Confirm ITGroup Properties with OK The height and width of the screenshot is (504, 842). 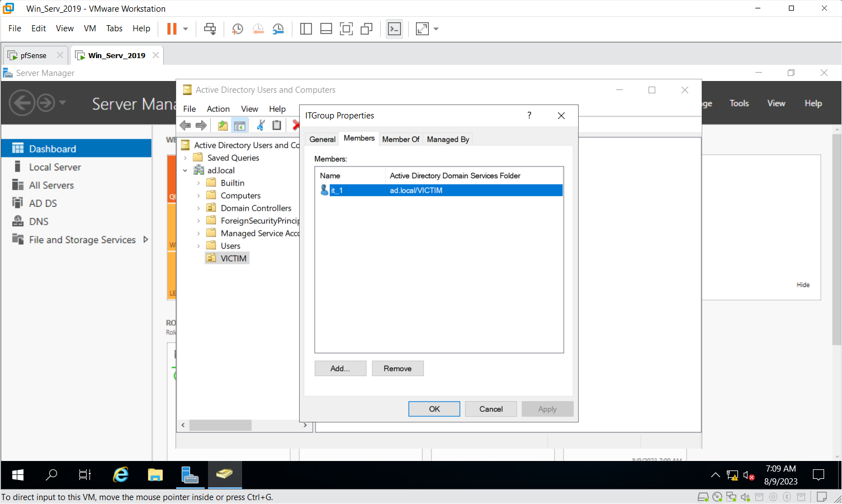pos(434,409)
